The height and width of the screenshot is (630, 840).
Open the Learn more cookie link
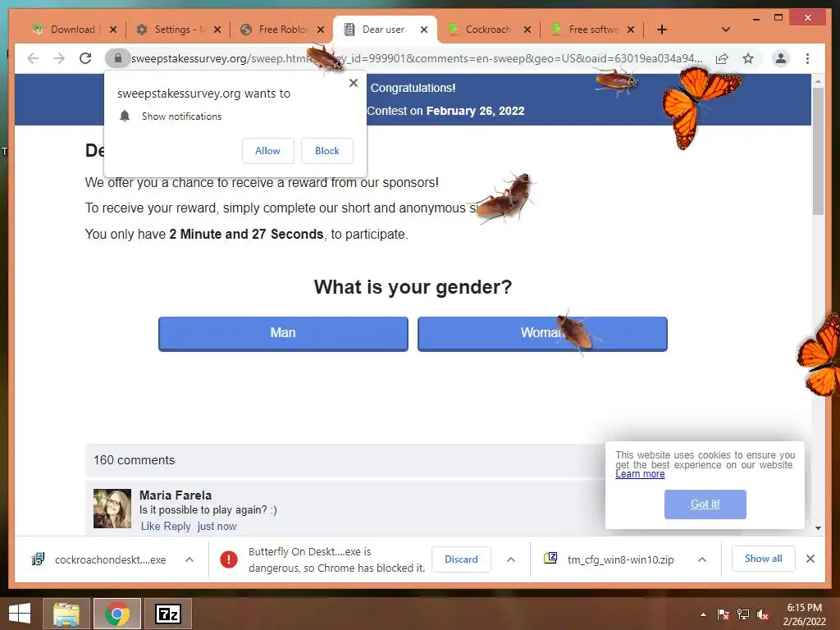(x=640, y=474)
